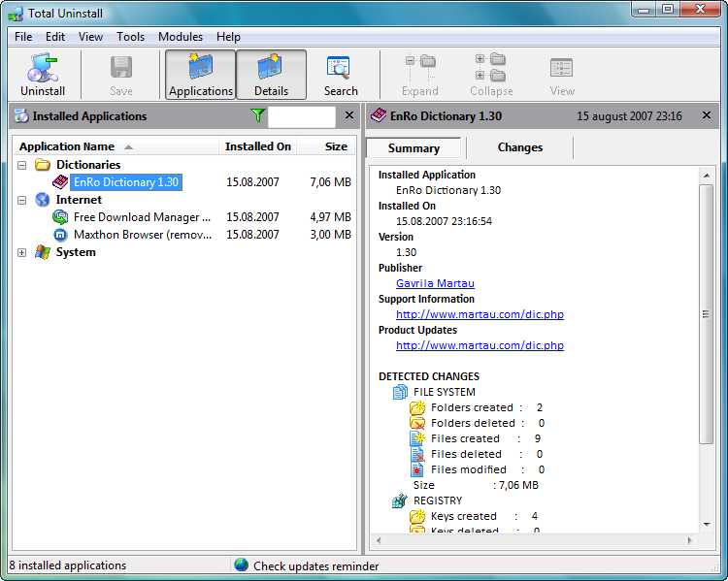Screen dimensions: 728x581
Task: Click the FILE SYSTEM documents icon
Action: tap(400, 392)
